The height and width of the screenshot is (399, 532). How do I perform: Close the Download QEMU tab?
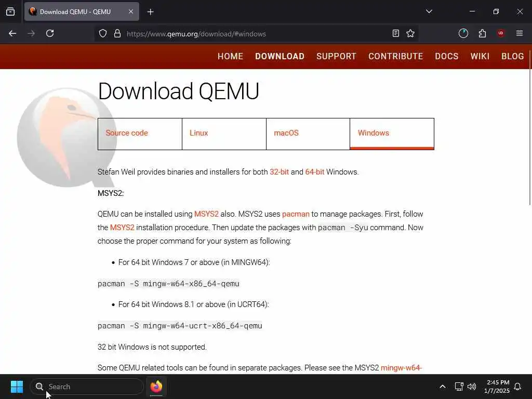point(130,11)
